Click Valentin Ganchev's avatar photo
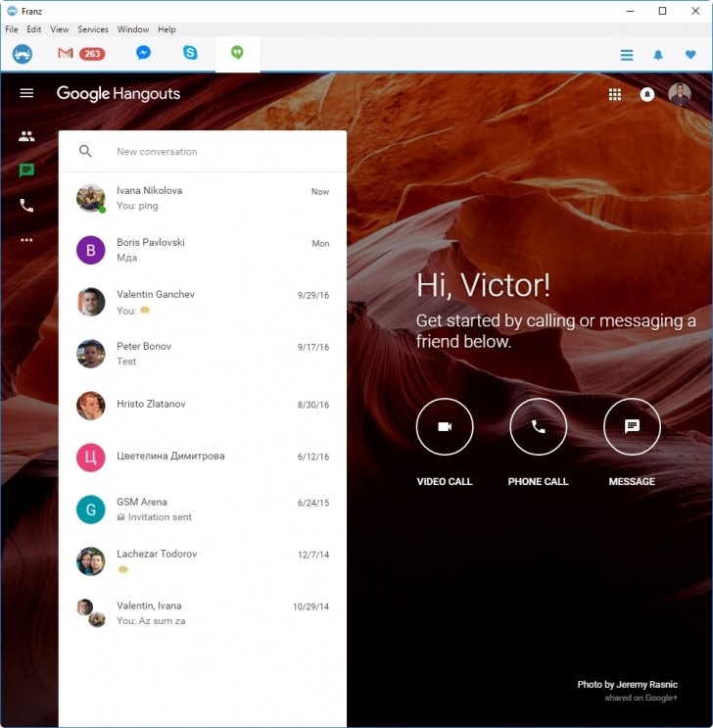713x728 pixels. click(90, 302)
